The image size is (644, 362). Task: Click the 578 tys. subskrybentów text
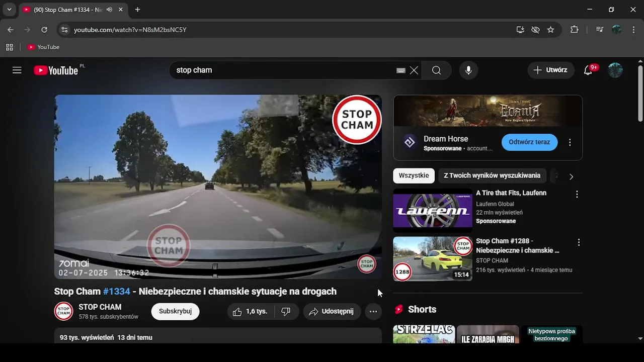pos(108,317)
